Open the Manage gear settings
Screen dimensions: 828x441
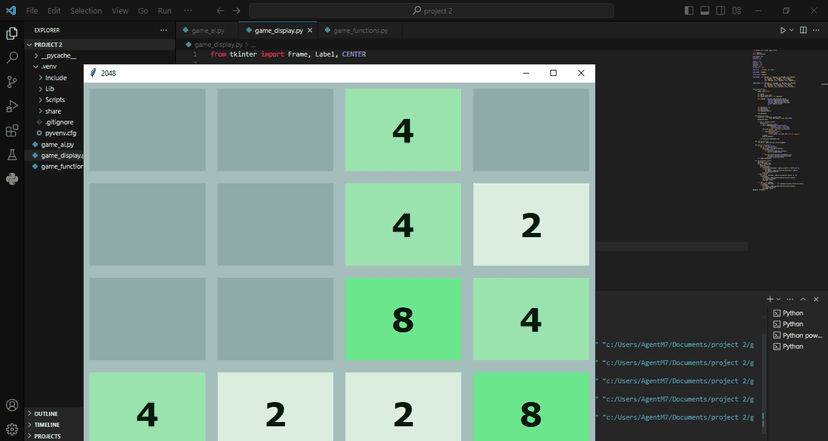(12, 429)
